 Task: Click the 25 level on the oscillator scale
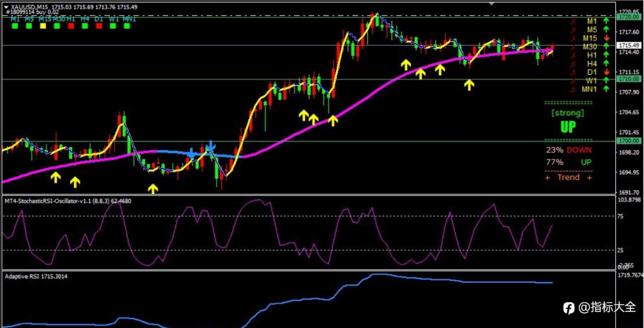[x=620, y=250]
